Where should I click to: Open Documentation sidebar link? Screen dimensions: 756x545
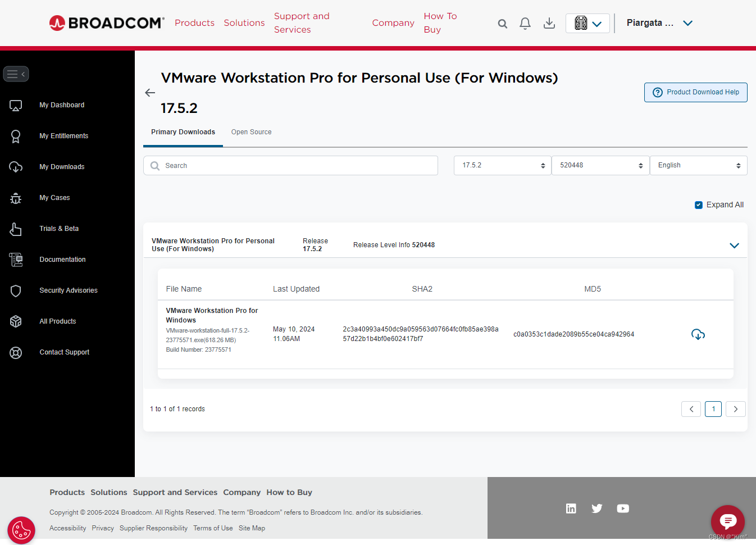[x=62, y=260]
